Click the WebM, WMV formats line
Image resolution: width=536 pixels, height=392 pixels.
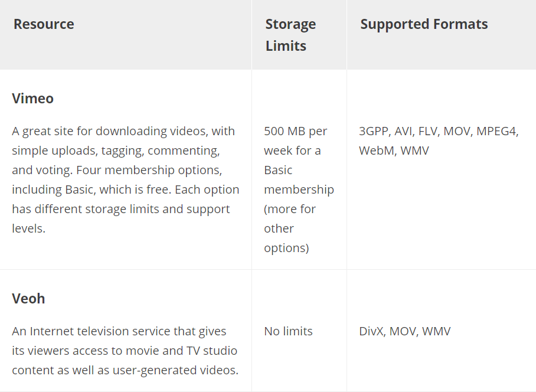click(394, 151)
